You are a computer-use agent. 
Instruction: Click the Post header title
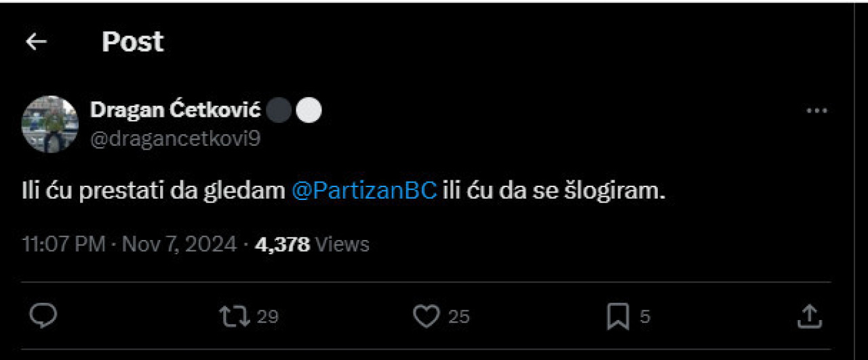tap(133, 42)
